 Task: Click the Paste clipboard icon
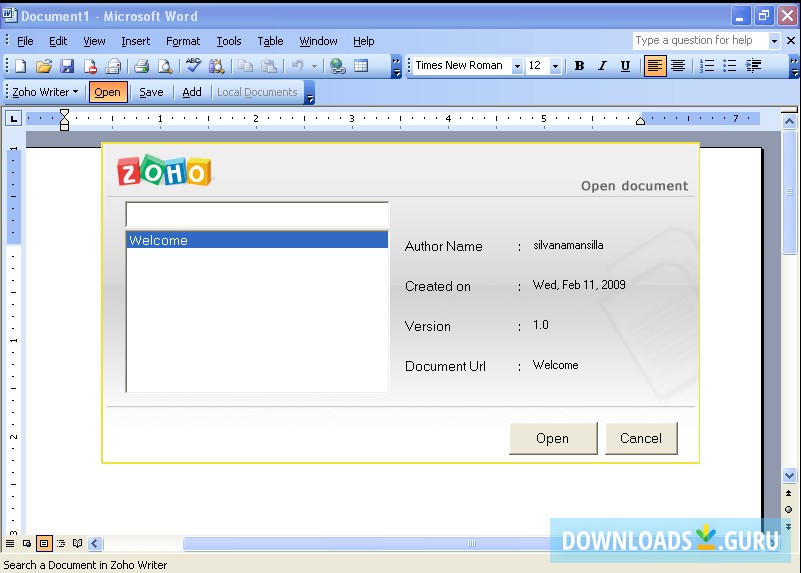click(x=269, y=66)
